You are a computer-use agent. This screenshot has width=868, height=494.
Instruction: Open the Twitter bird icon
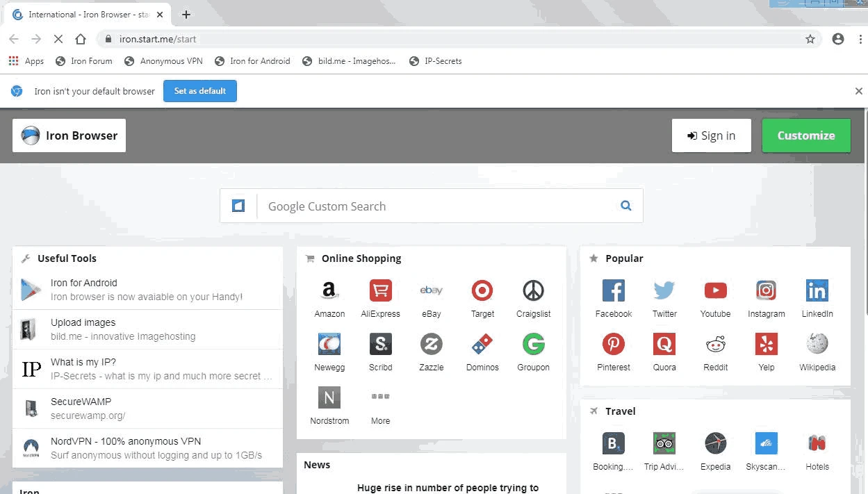[664, 290]
